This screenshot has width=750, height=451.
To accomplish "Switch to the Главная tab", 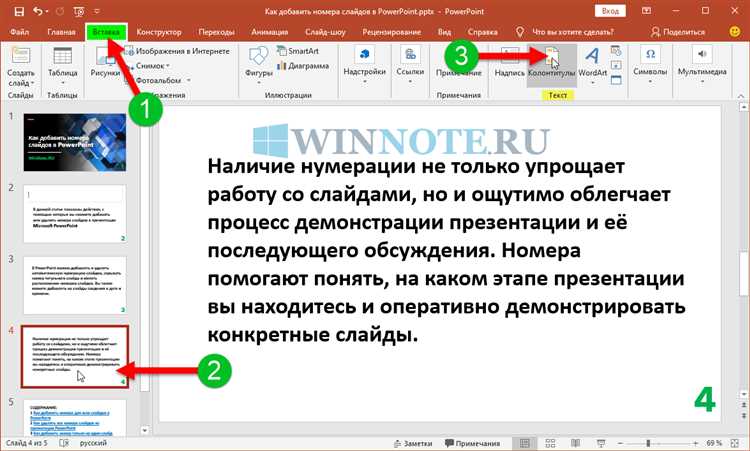I will pyautogui.click(x=62, y=32).
